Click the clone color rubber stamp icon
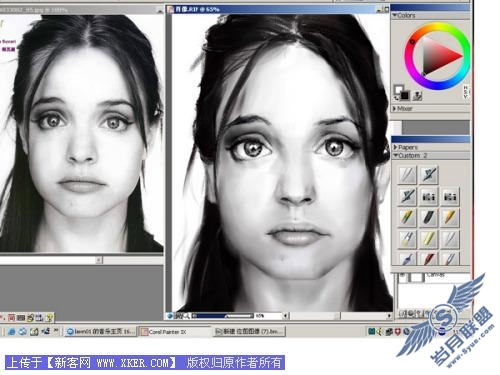The width and height of the screenshot is (500, 375). tap(417, 96)
